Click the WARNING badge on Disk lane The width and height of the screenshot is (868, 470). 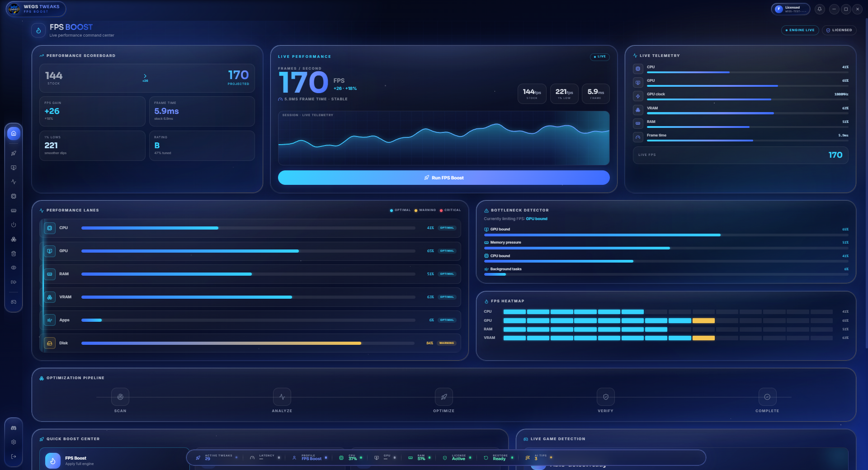[447, 343]
